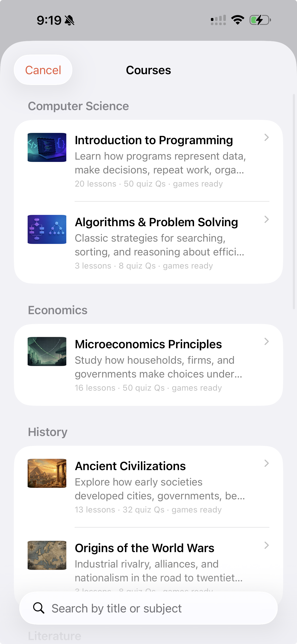Expand Introduction to Programming chevron

[267, 137]
